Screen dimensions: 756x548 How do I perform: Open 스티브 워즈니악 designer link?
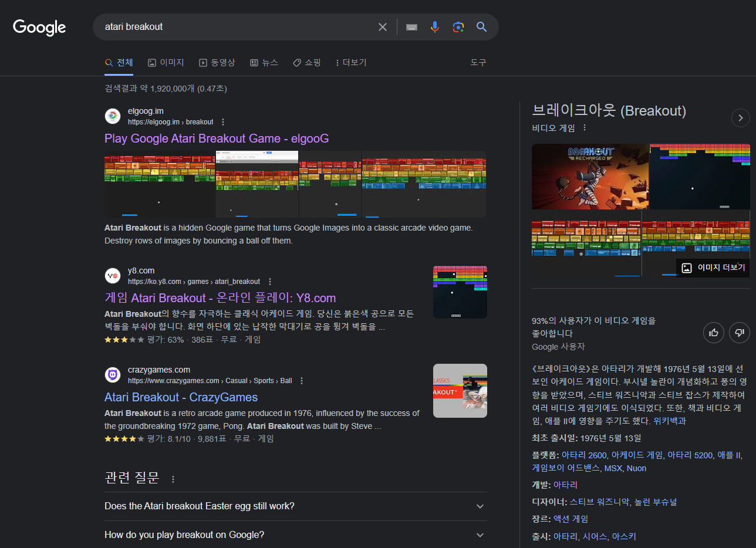pos(600,502)
